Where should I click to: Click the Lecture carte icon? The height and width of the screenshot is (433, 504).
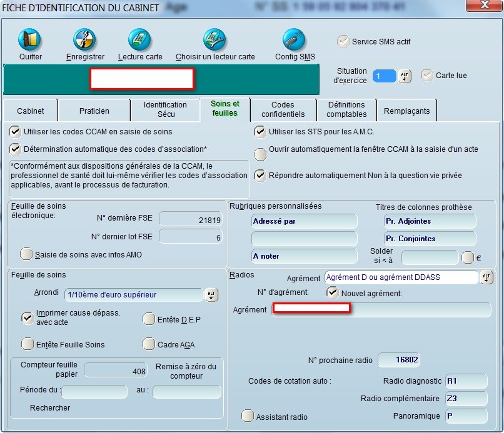(x=139, y=40)
